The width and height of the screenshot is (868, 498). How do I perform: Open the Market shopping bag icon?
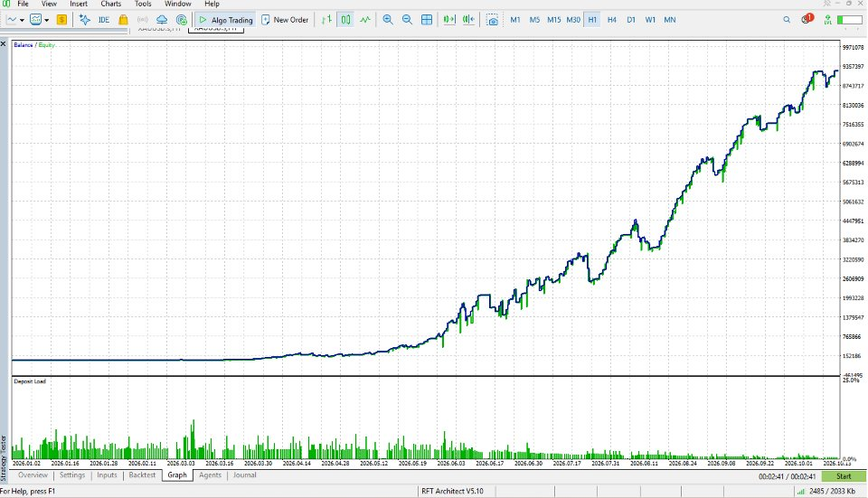(x=123, y=20)
